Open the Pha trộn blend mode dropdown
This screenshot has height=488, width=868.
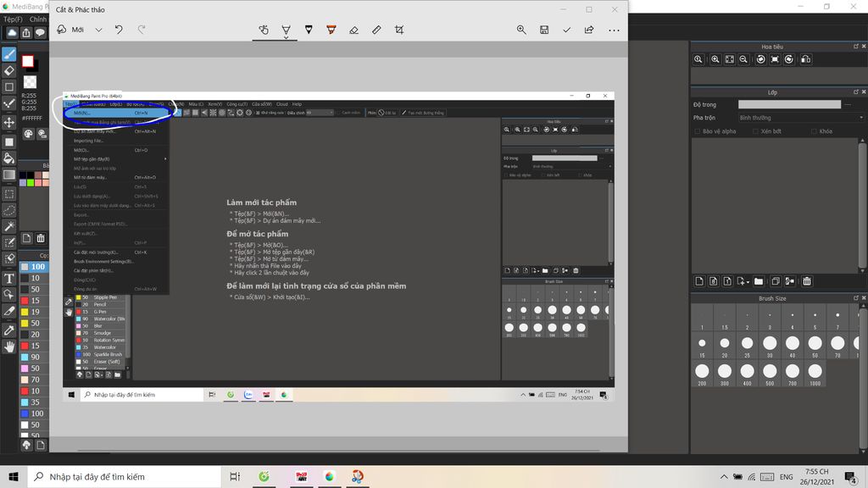tap(801, 117)
